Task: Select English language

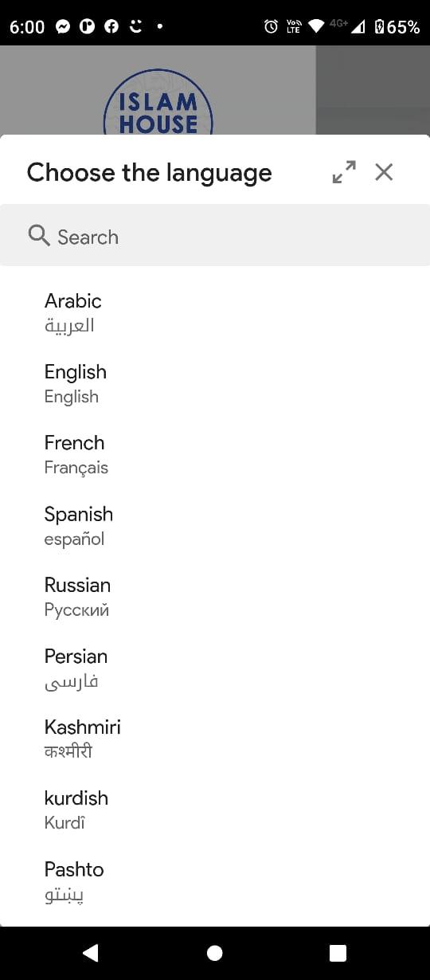Action: [215, 383]
